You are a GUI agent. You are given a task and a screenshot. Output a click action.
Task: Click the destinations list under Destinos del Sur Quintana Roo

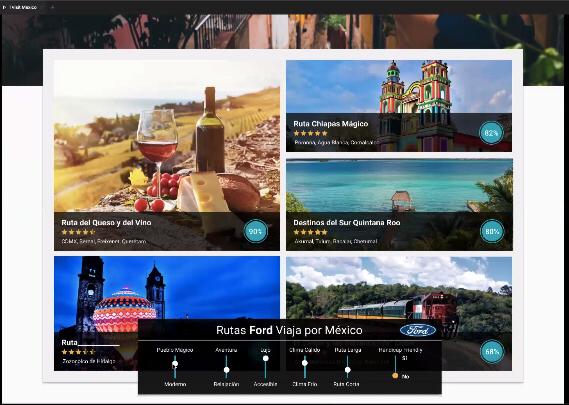336,241
